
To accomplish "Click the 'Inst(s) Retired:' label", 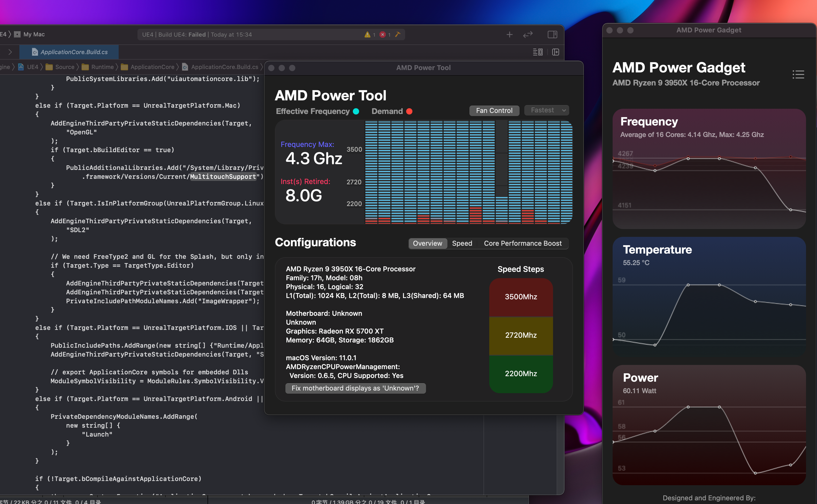I will (305, 181).
